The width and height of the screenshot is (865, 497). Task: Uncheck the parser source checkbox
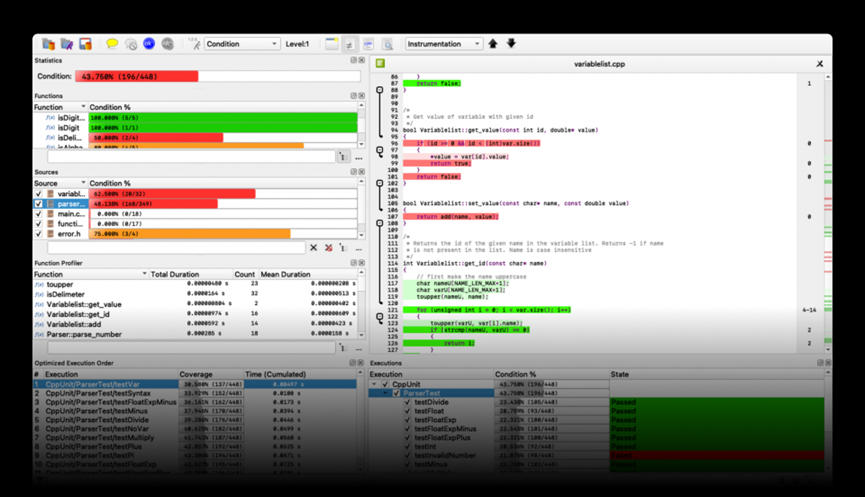tap(39, 204)
